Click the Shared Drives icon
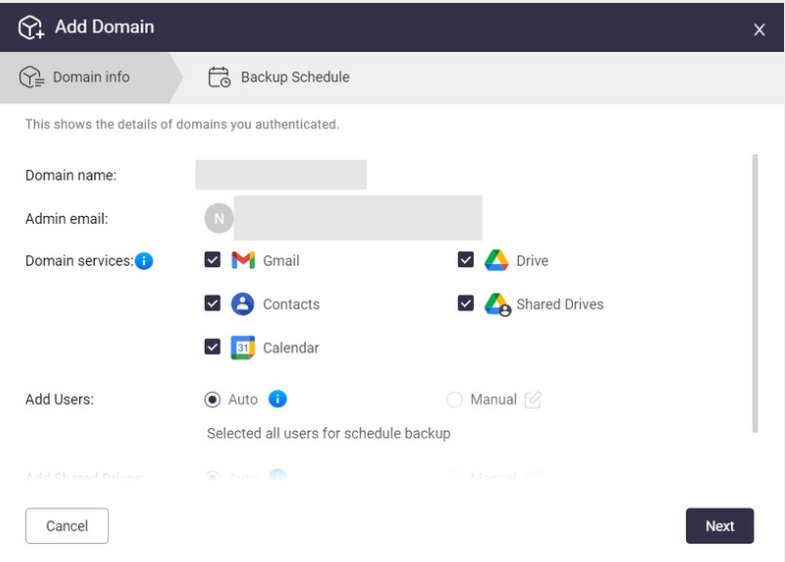The width and height of the screenshot is (785, 562). click(498, 304)
